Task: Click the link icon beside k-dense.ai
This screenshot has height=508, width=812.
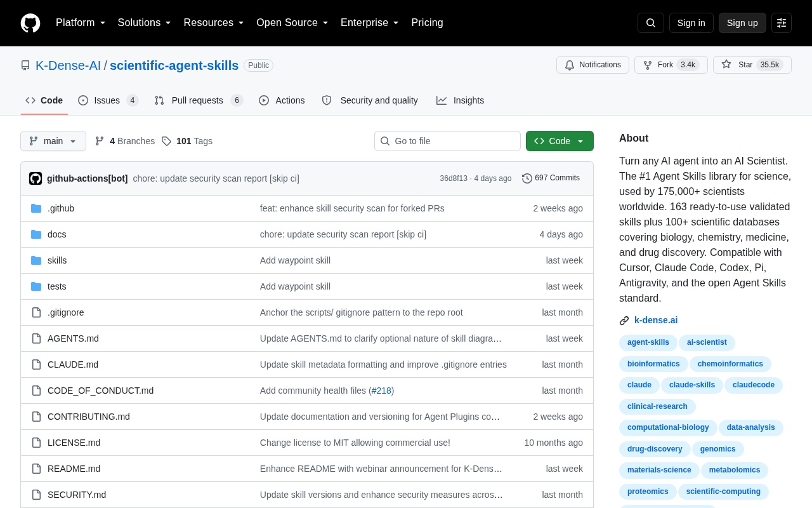Action: (624, 321)
